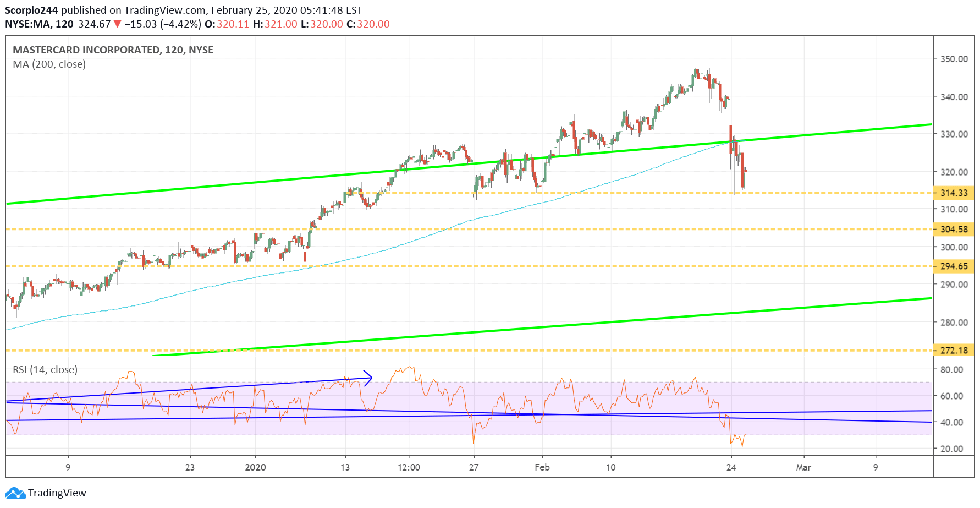Click the 280.00 price axis value
Viewport: 980px width, 508px height.
pyautogui.click(x=954, y=323)
